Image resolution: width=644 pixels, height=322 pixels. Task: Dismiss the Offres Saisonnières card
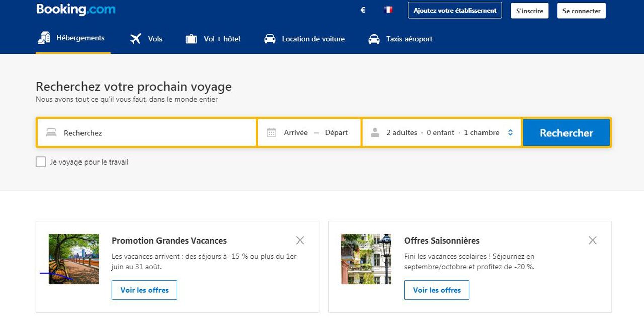(x=593, y=240)
